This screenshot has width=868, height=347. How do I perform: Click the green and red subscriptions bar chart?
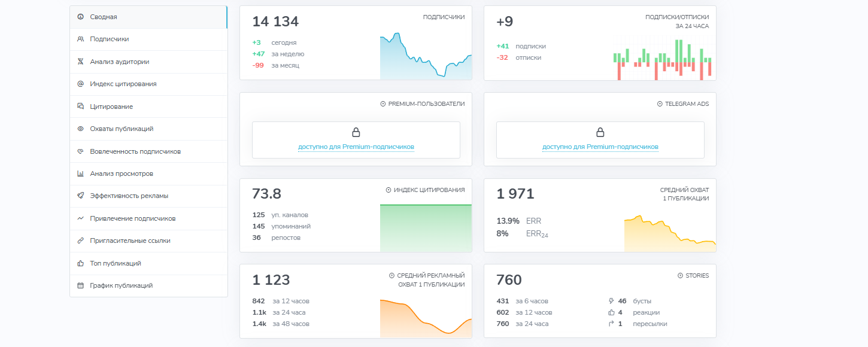[663, 59]
